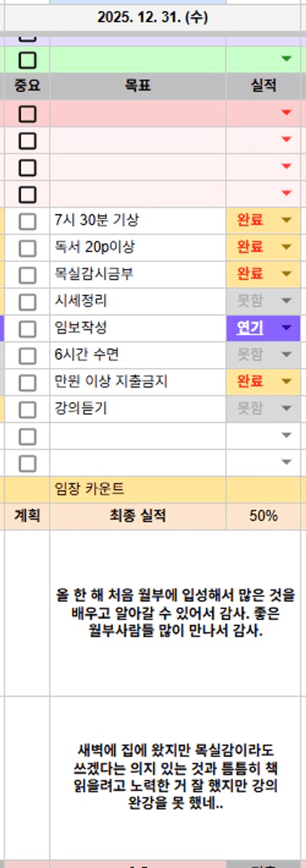Viewport: 306px width, 868px height.
Task: Check the 시세정리 row checkbox
Action: click(27, 302)
